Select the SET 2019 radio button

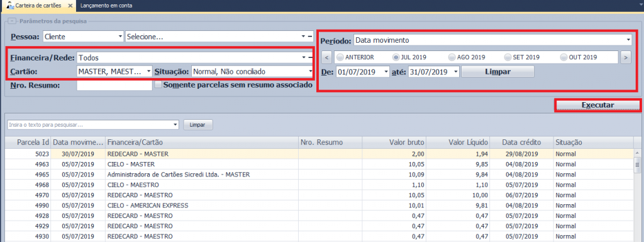click(x=508, y=57)
